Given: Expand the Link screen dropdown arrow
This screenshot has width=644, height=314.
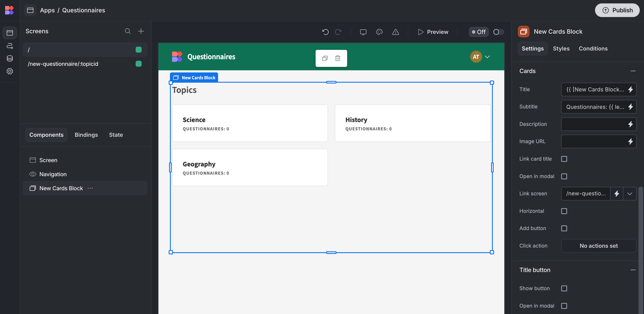Looking at the screenshot, I should coord(630,193).
